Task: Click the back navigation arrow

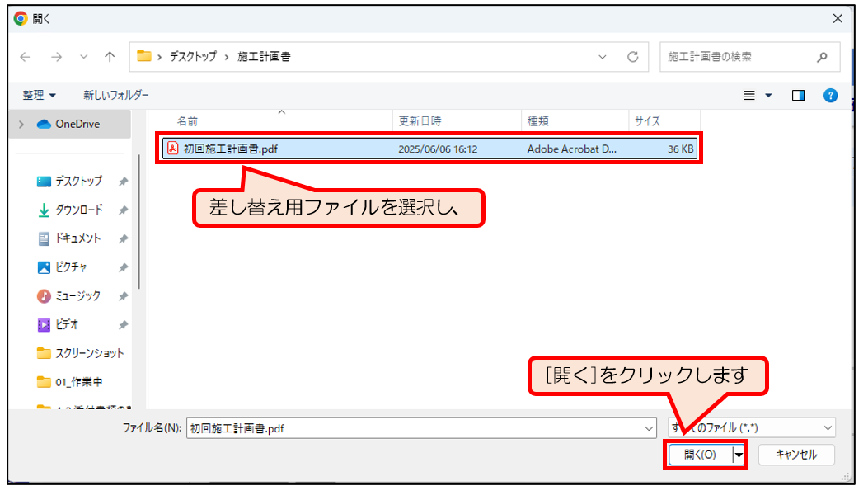Action: (25, 57)
